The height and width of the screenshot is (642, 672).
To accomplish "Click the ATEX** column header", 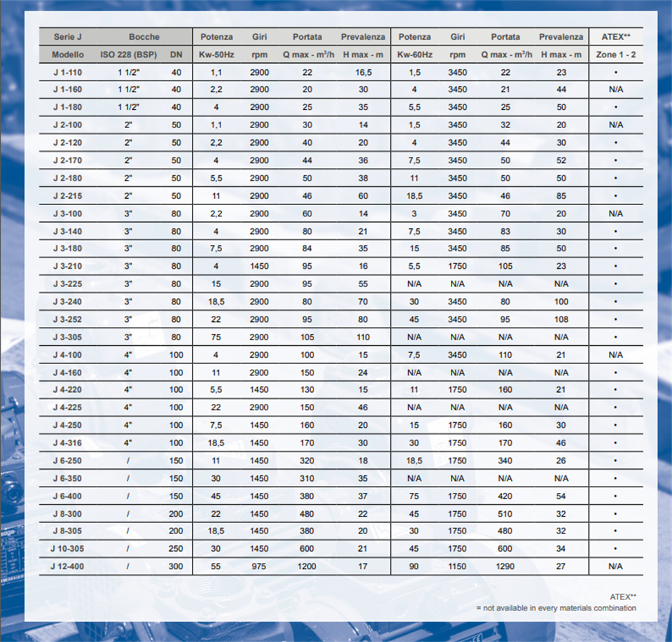I will (616, 37).
